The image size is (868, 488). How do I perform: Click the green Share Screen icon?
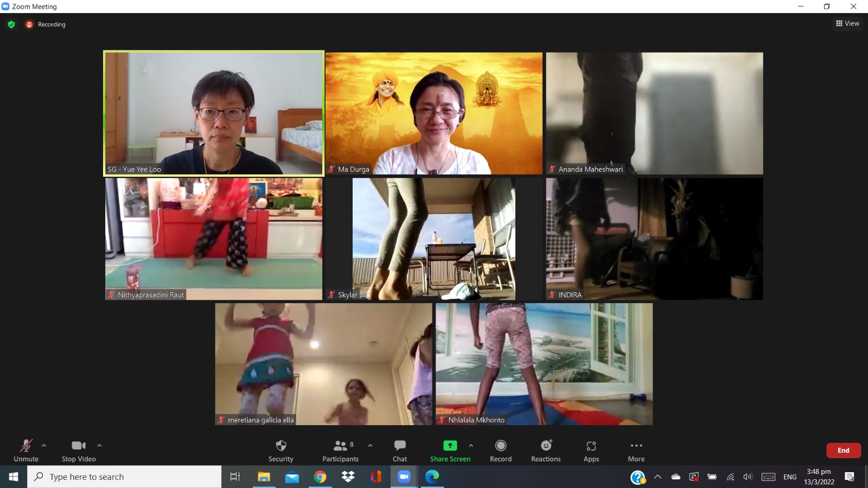pyautogui.click(x=450, y=446)
